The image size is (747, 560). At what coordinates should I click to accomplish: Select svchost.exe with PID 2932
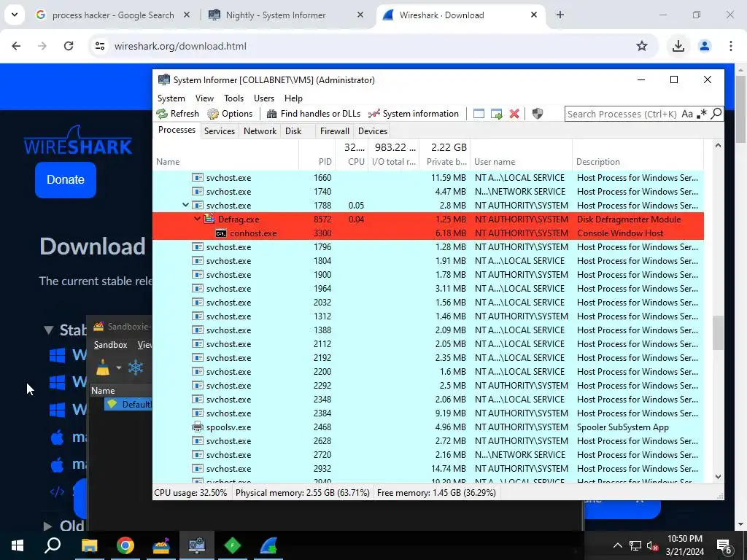click(x=427, y=469)
